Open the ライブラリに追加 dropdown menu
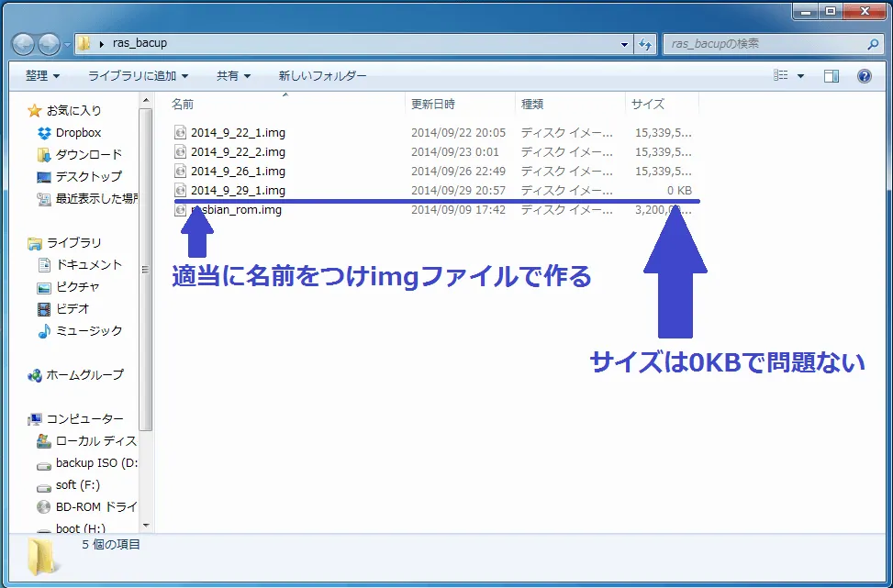Screen dimensions: 893x588 (138, 76)
